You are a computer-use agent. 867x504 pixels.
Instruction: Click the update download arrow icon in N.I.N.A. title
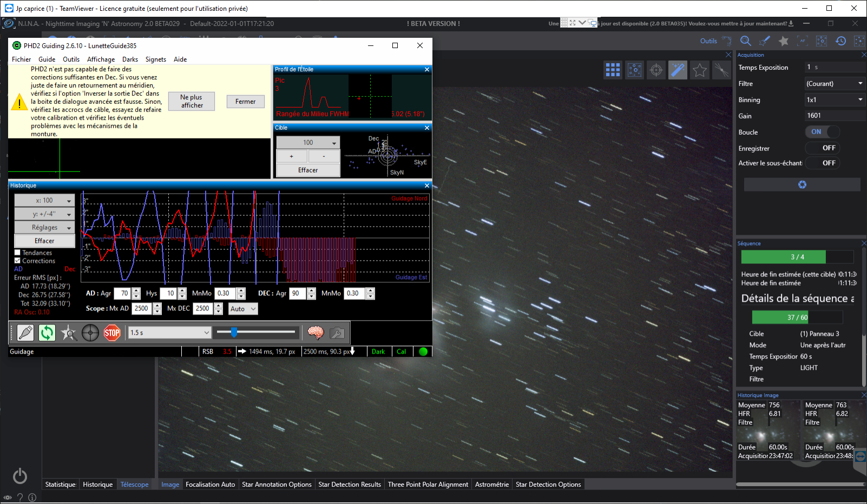(791, 23)
